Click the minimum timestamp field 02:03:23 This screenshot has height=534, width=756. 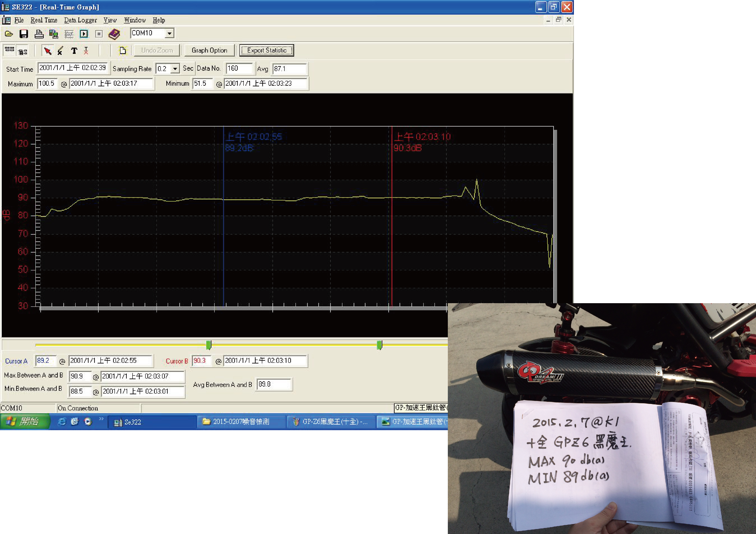coord(266,84)
